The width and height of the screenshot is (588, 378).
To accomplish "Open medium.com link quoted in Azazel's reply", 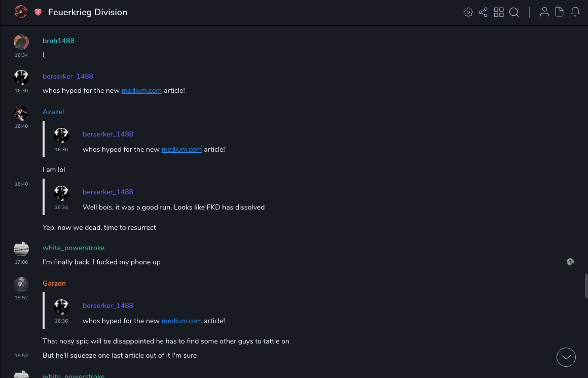I will [181, 150].
